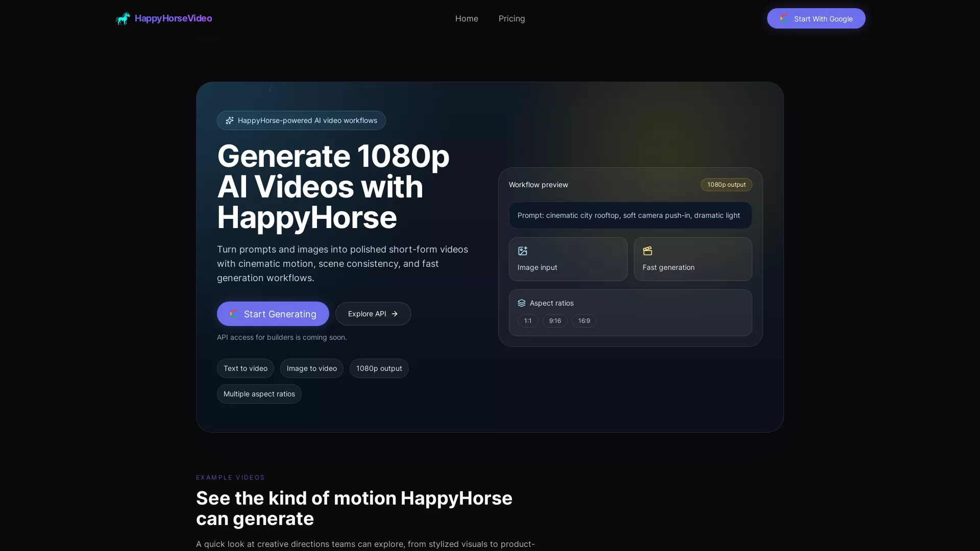The width and height of the screenshot is (980, 551).
Task: Select the 1:1 aspect ratio chip
Action: tap(528, 321)
